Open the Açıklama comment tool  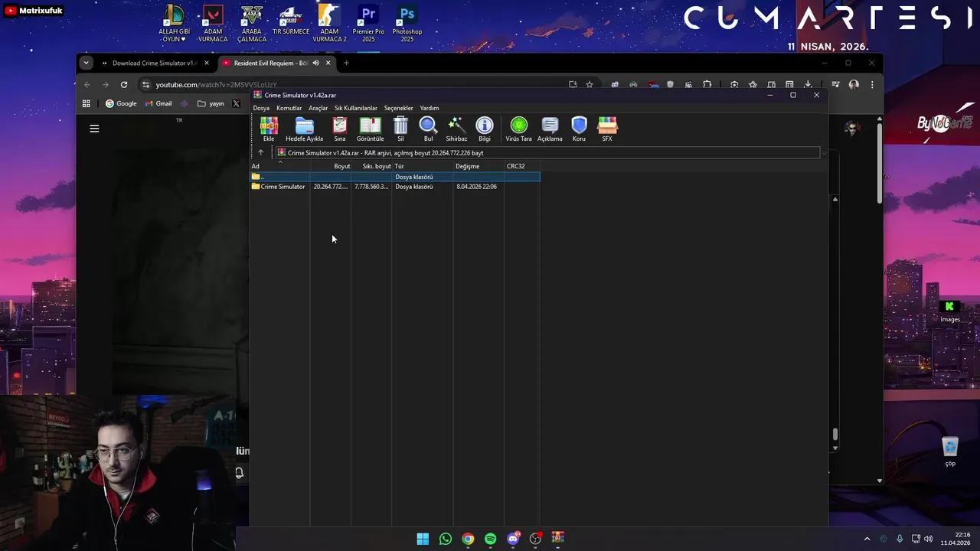[x=550, y=129]
